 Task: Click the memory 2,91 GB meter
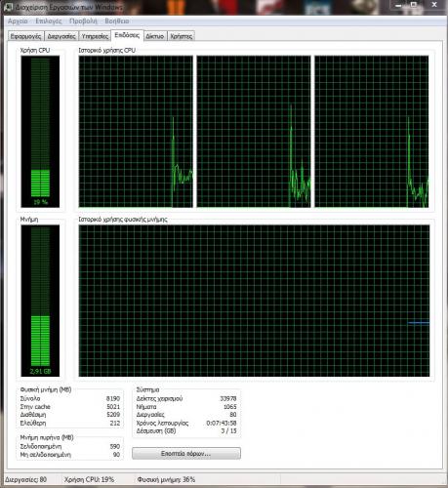pyautogui.click(x=40, y=301)
